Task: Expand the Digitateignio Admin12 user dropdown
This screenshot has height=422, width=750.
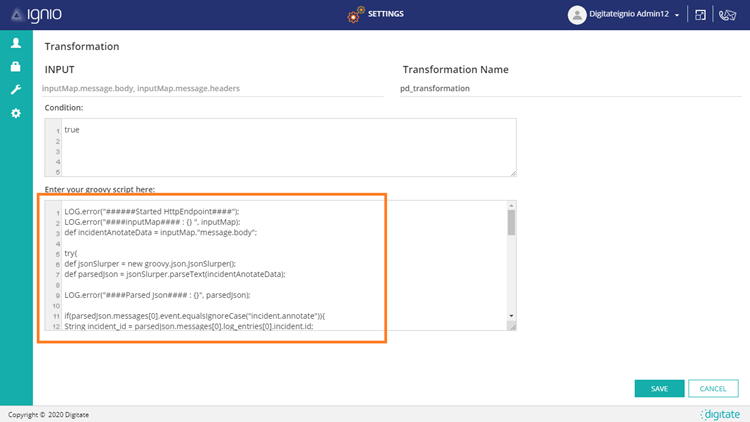Action: (677, 16)
